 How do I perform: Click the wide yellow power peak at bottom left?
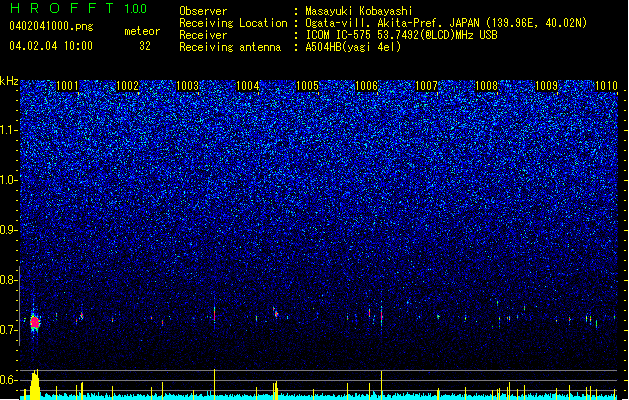pyautogui.click(x=35, y=385)
